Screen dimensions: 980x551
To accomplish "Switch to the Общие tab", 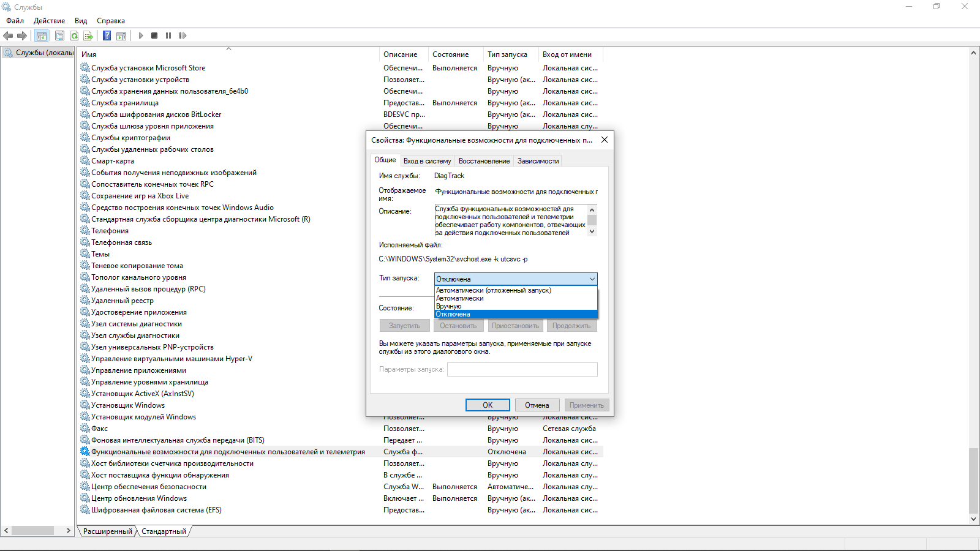I will 385,160.
